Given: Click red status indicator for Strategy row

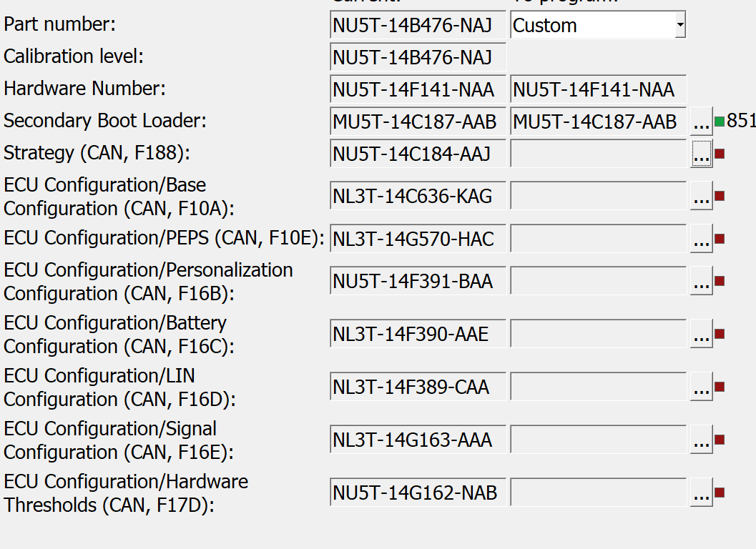Looking at the screenshot, I should coord(720,153).
